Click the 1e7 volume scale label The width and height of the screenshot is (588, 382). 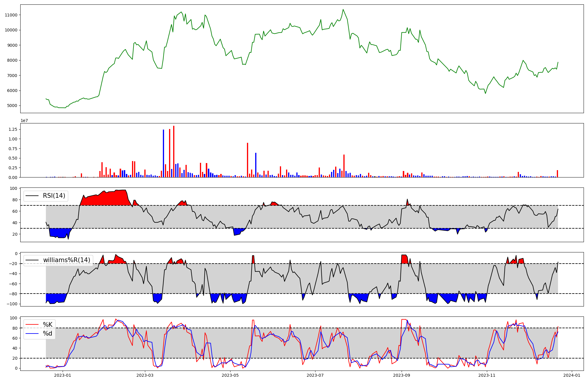[24, 121]
